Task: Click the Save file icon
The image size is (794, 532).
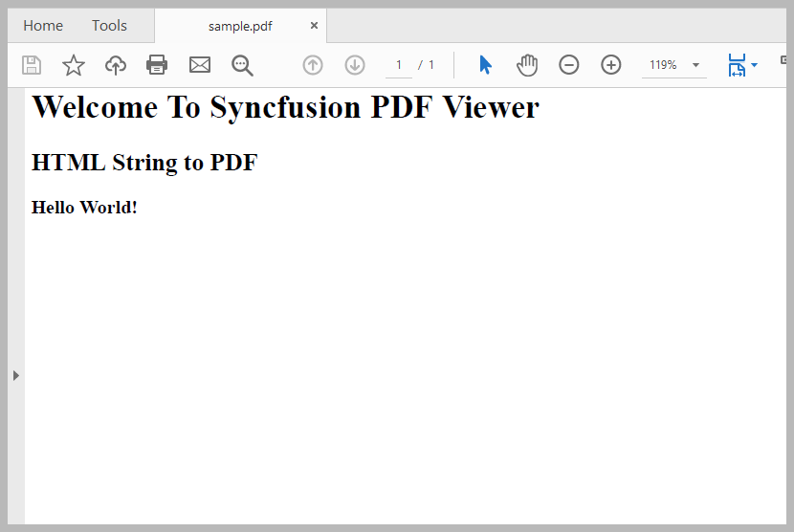Action: [x=32, y=65]
